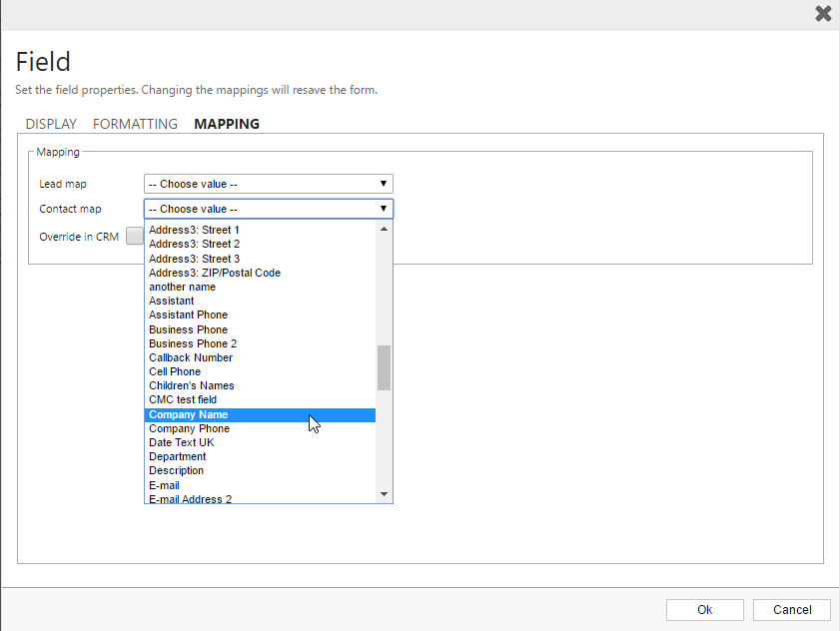
Task: Pick Cell Phone from the list
Action: [x=175, y=371]
